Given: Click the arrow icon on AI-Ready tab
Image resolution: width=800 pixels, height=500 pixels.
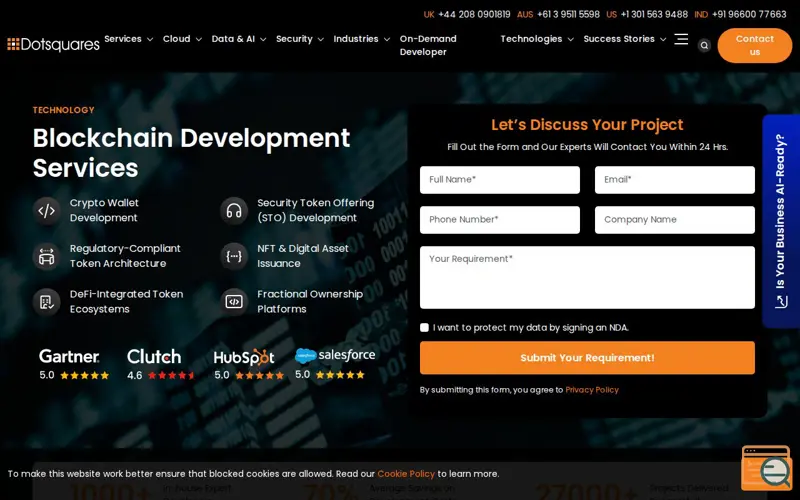Looking at the screenshot, I should pyautogui.click(x=781, y=302).
